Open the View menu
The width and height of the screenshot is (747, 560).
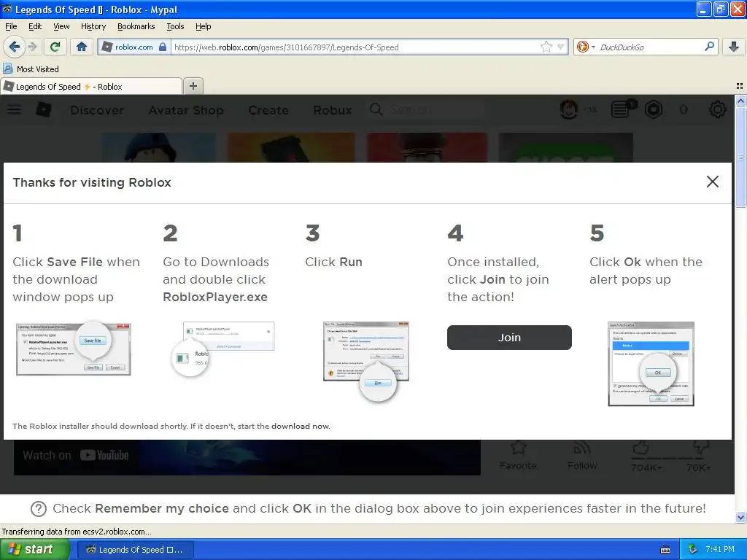pyautogui.click(x=61, y=26)
